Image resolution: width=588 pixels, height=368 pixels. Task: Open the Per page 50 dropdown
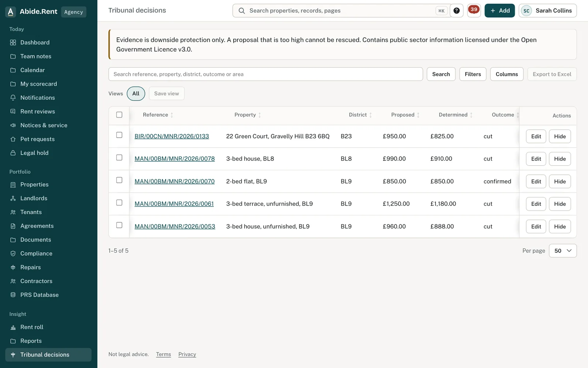[563, 251]
